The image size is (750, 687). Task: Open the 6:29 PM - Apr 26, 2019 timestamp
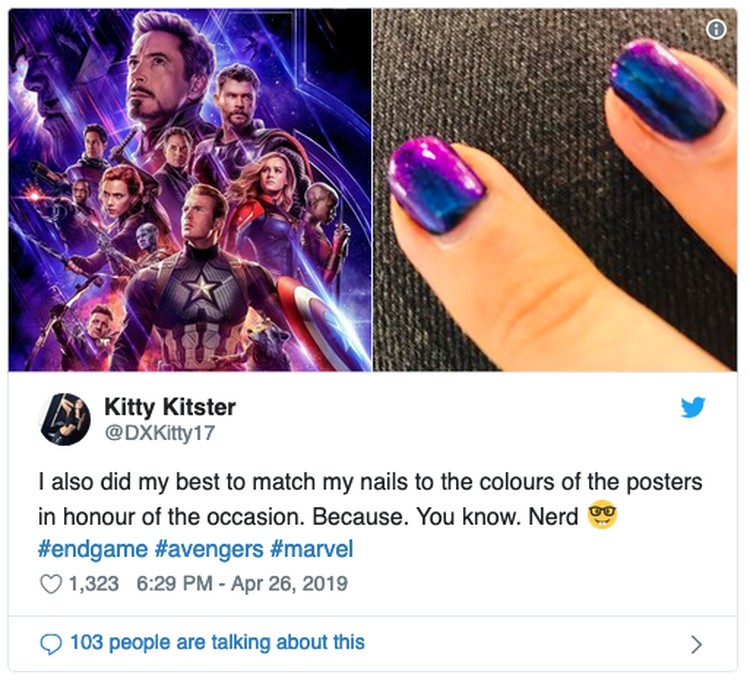coord(242,584)
